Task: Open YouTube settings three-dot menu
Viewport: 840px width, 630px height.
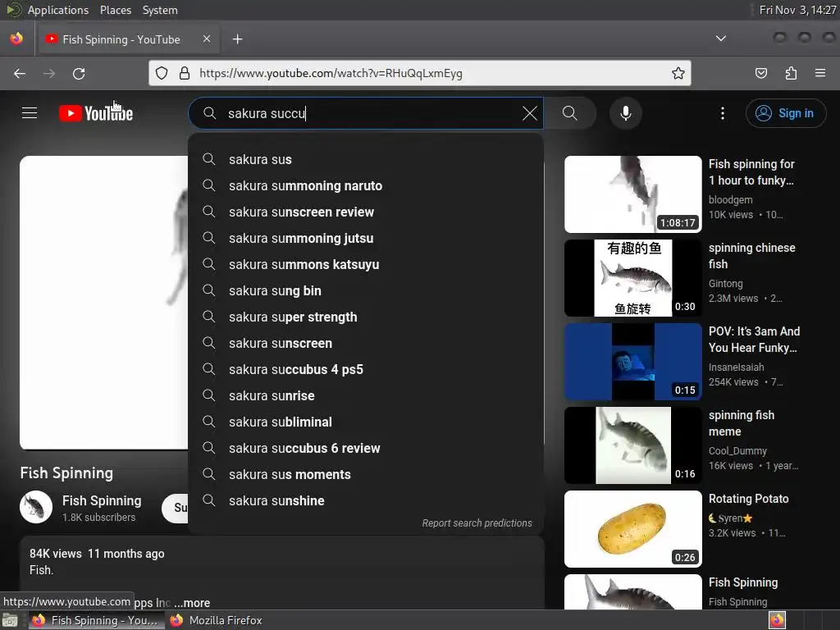Action: (x=722, y=113)
